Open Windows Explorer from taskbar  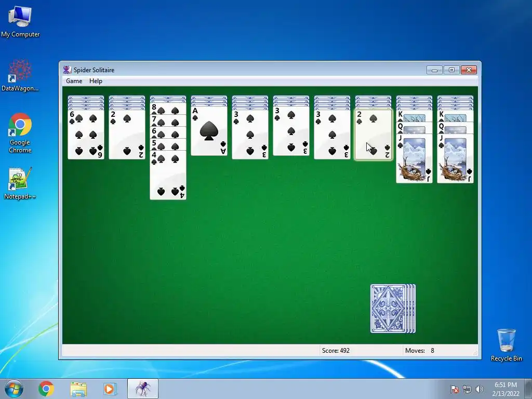tap(78, 389)
